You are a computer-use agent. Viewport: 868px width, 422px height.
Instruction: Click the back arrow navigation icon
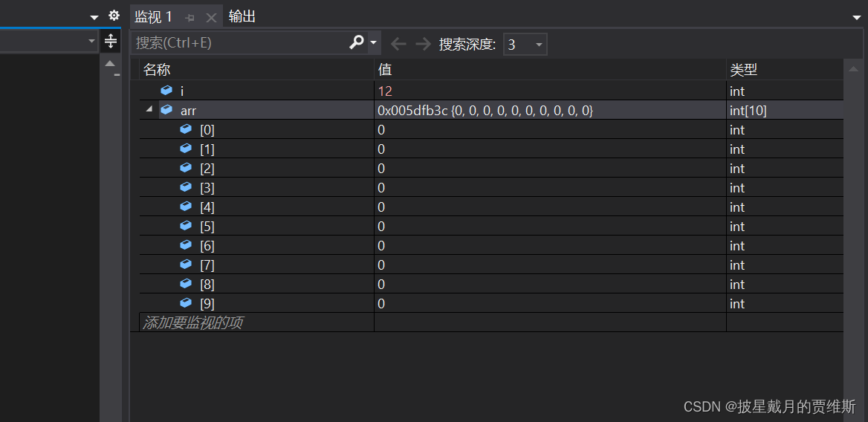pyautogui.click(x=398, y=44)
